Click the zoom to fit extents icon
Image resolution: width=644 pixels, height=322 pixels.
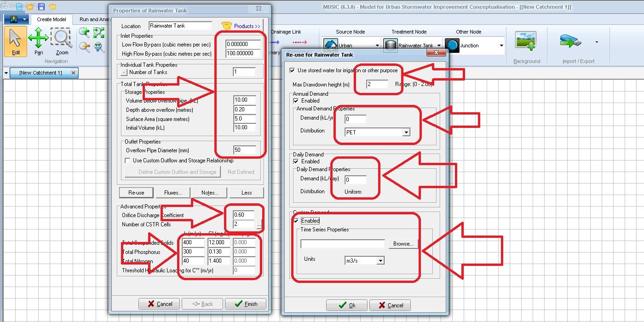99,32
